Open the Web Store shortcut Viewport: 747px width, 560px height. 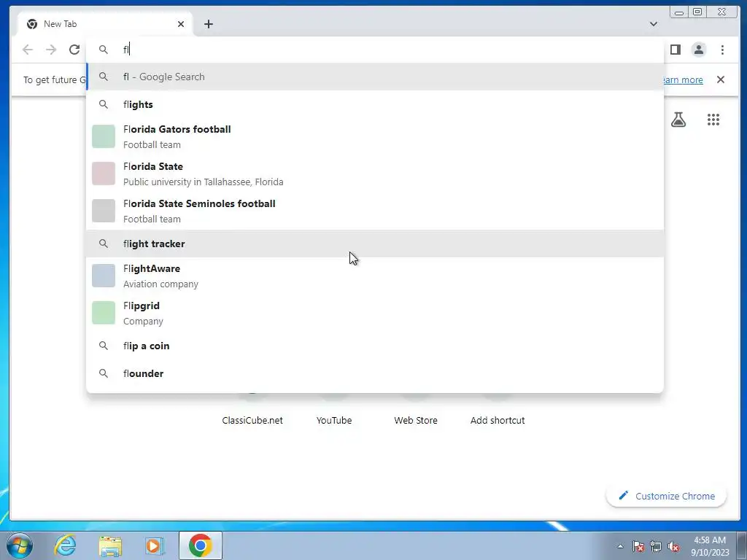(x=415, y=420)
